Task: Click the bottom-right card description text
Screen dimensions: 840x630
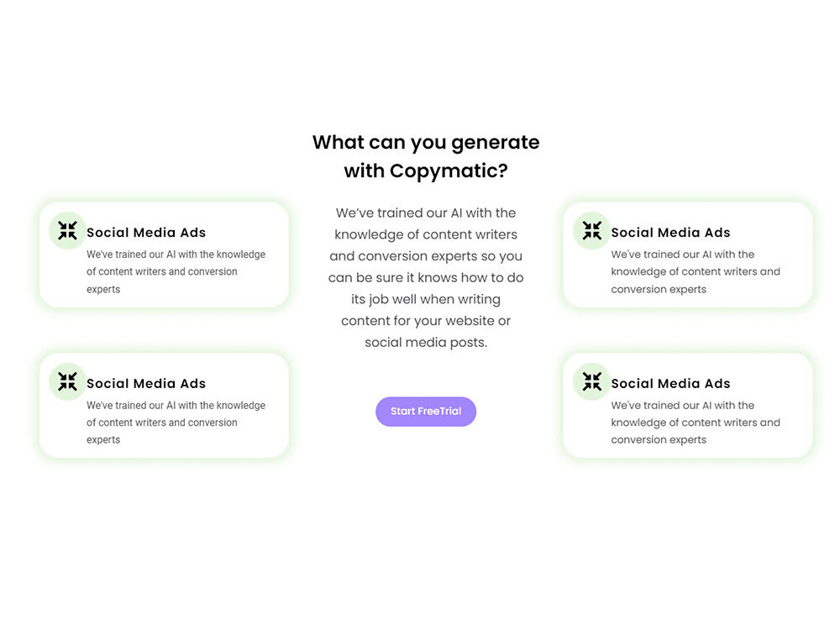Action: [x=696, y=423]
